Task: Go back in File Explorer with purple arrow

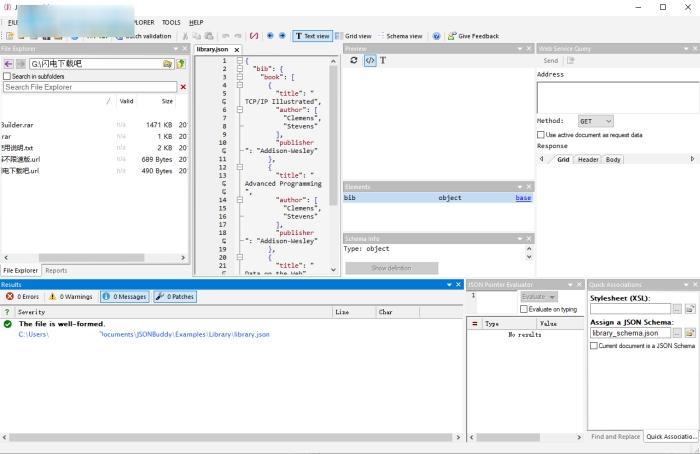Action: click(8, 64)
